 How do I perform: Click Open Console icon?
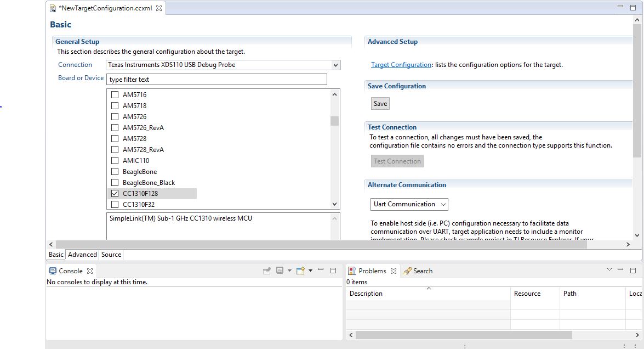coord(301,271)
